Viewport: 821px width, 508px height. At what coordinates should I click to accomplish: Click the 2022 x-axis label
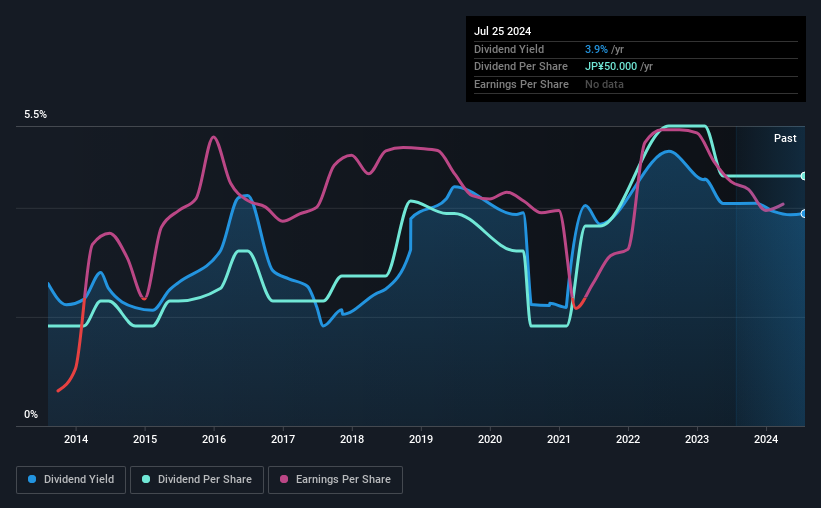628,439
